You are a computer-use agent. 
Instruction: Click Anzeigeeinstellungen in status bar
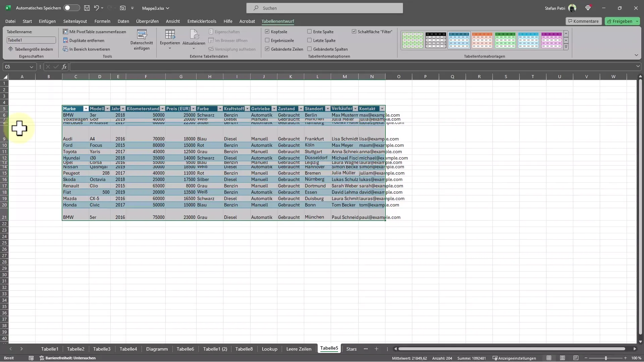point(514,358)
